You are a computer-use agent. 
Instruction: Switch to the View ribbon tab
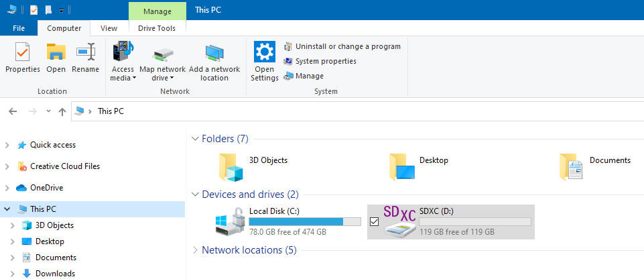(x=109, y=28)
